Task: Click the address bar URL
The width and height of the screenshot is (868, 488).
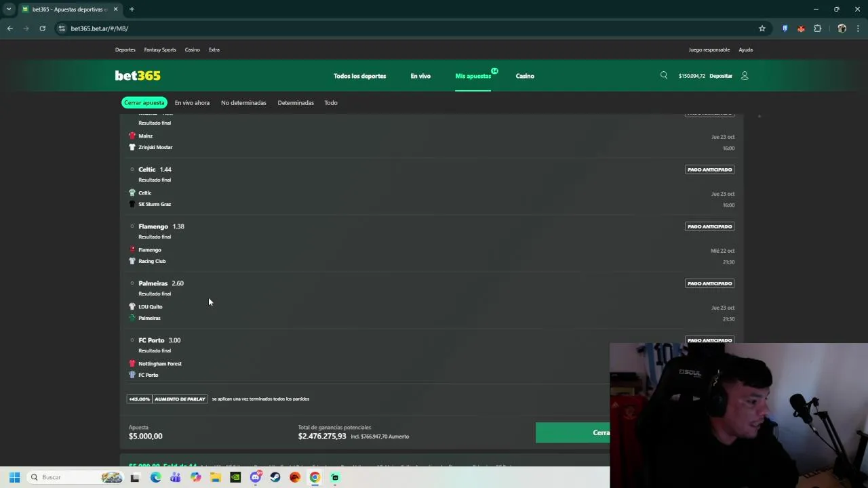Action: point(99,28)
